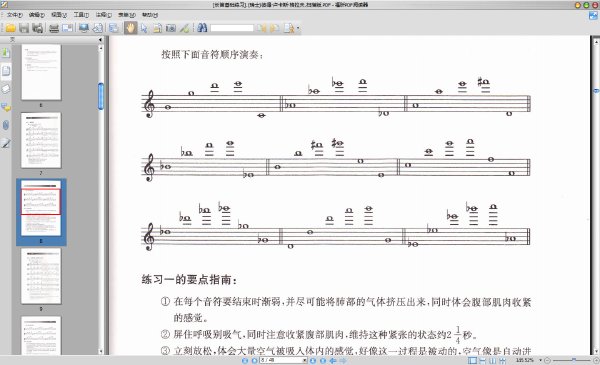
Task: Open the 文件 (File) menu
Action: click(x=15, y=15)
